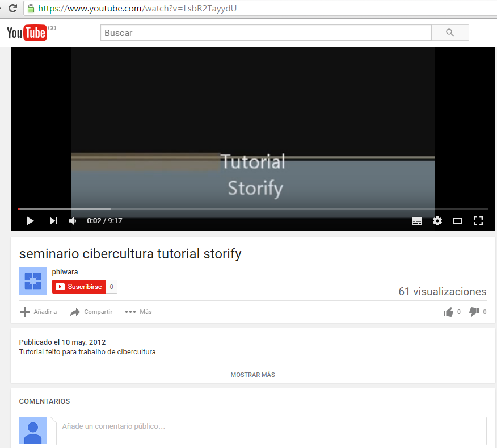
Task: Expand description with MOSTRAR MÁS
Action: tap(253, 375)
